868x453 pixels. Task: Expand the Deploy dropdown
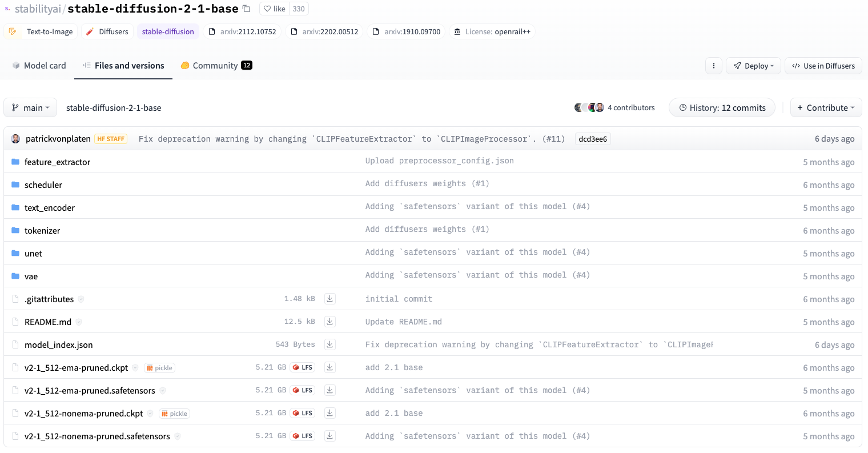pos(754,66)
